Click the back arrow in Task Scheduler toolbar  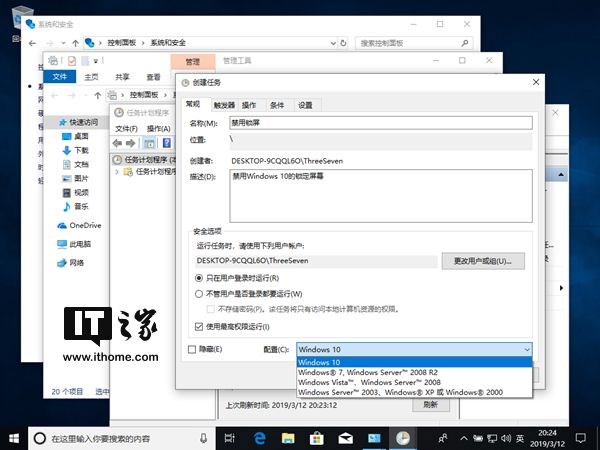117,143
